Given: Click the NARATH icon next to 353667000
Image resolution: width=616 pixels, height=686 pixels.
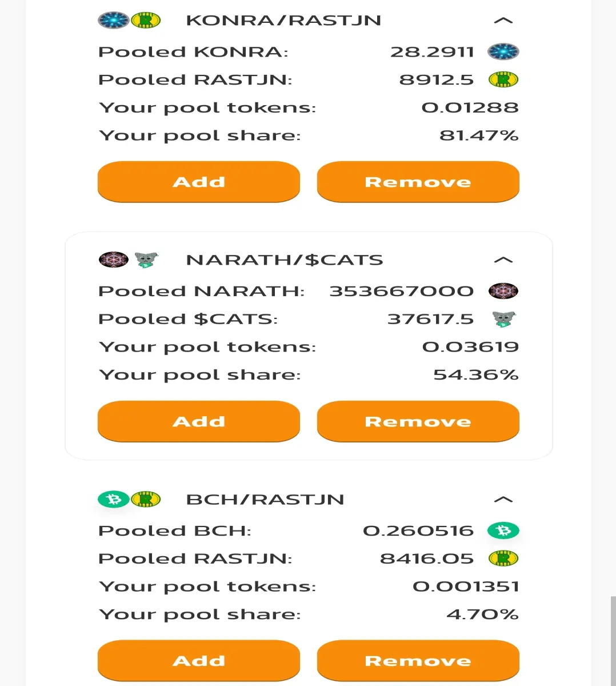Looking at the screenshot, I should [x=503, y=291].
